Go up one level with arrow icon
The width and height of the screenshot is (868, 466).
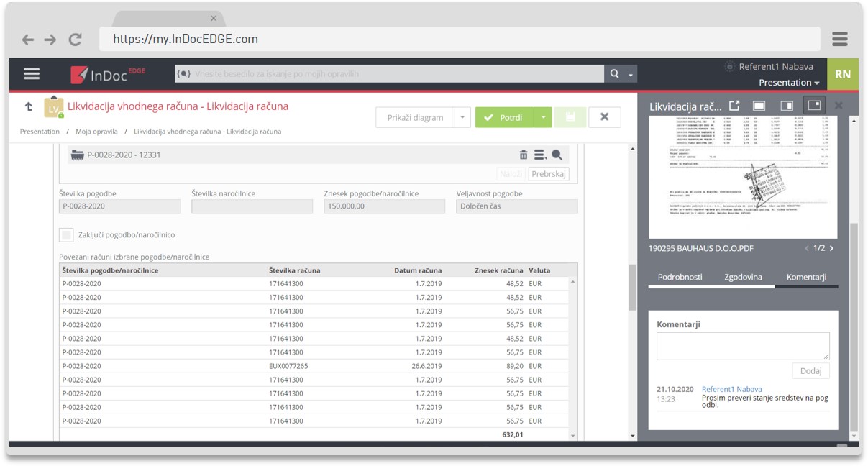click(29, 106)
